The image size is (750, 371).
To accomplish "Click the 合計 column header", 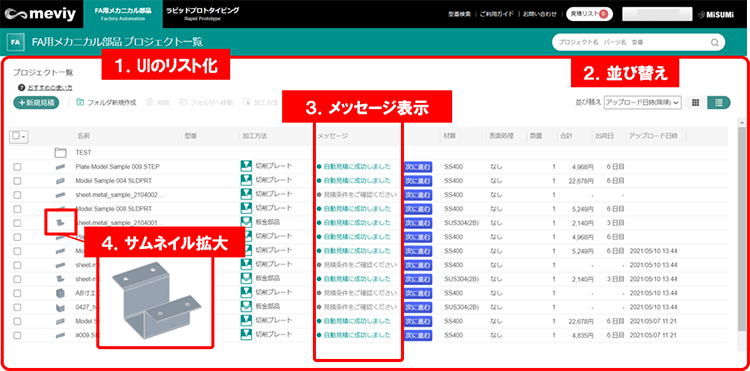I will click(x=566, y=136).
